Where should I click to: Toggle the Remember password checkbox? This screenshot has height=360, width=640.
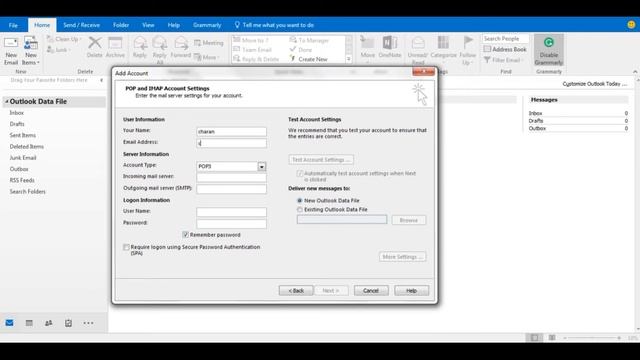coord(186,235)
